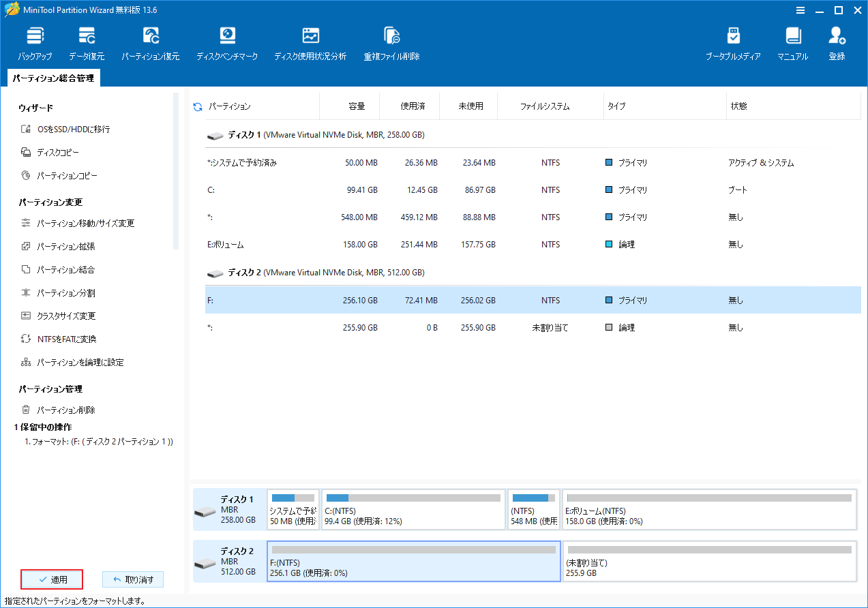The width and height of the screenshot is (868, 608).
Task: Click the 登録 icon
Action: pos(837,44)
